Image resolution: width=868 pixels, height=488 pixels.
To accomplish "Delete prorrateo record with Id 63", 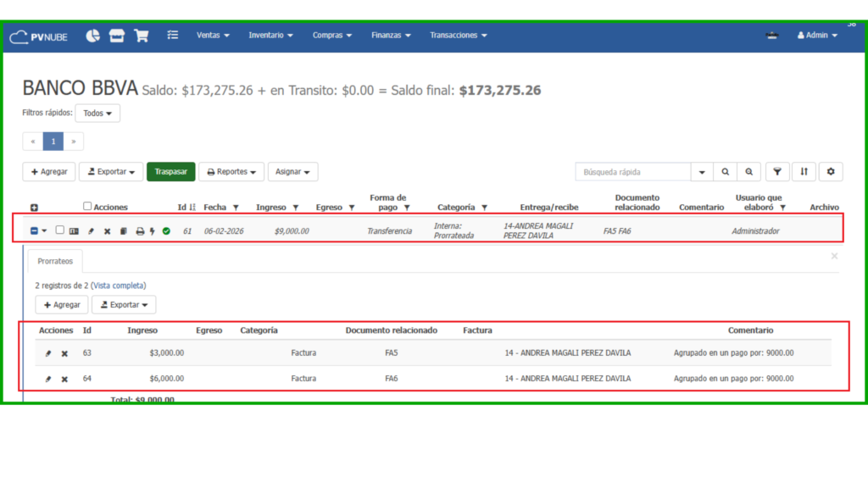I will (x=64, y=353).
